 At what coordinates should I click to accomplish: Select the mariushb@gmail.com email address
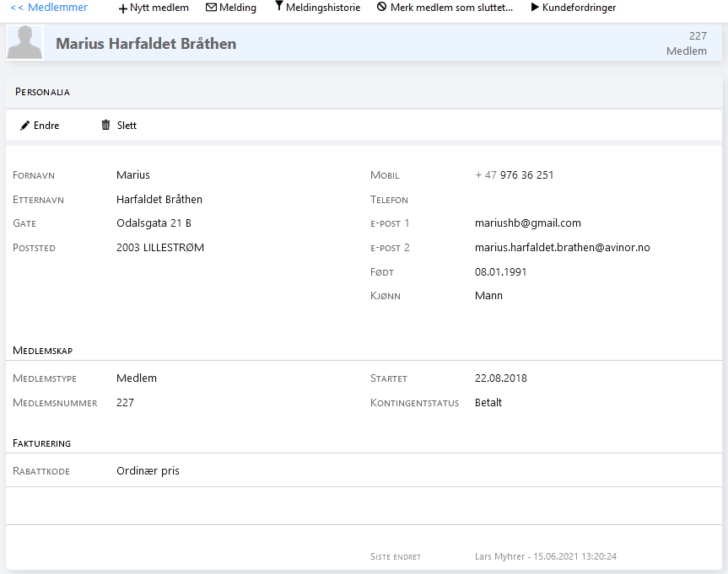coord(528,223)
